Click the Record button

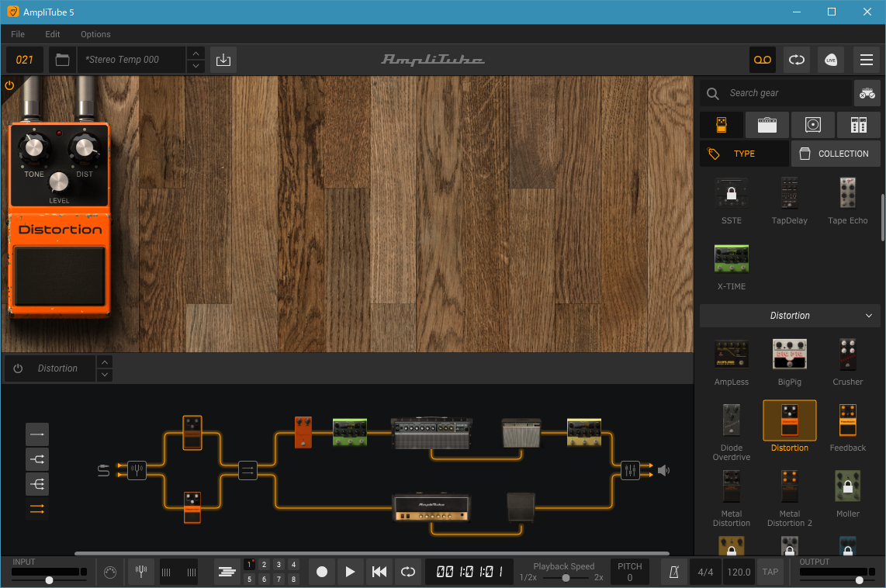click(322, 572)
